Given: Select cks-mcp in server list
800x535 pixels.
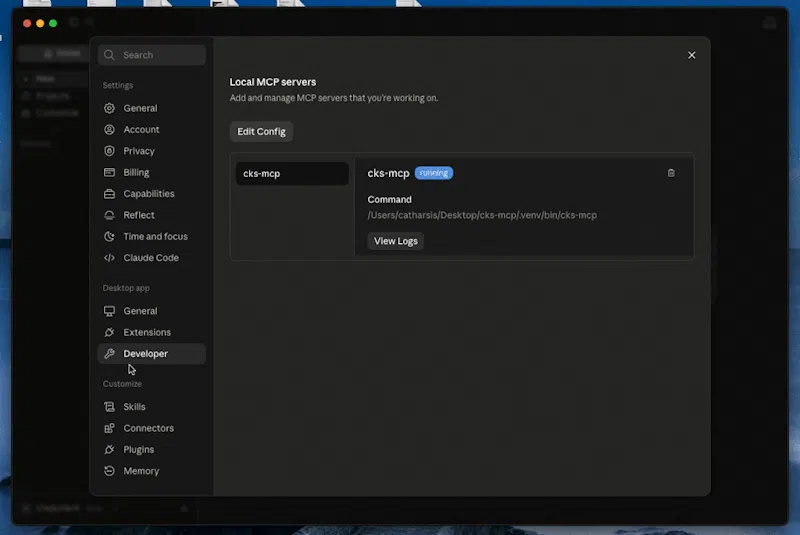Looking at the screenshot, I should point(292,173).
